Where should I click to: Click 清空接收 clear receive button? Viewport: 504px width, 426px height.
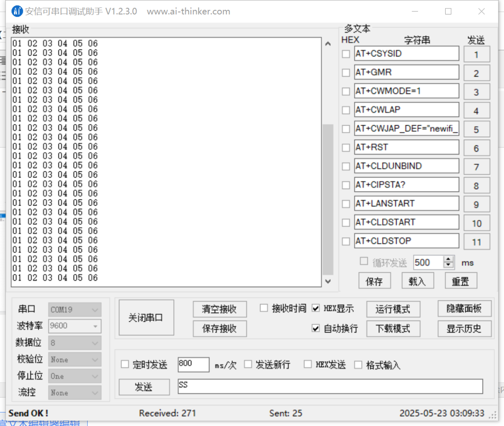(x=220, y=309)
